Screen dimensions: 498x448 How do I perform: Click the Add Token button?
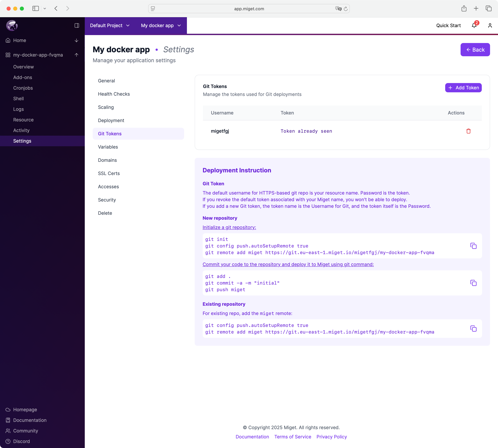point(463,88)
